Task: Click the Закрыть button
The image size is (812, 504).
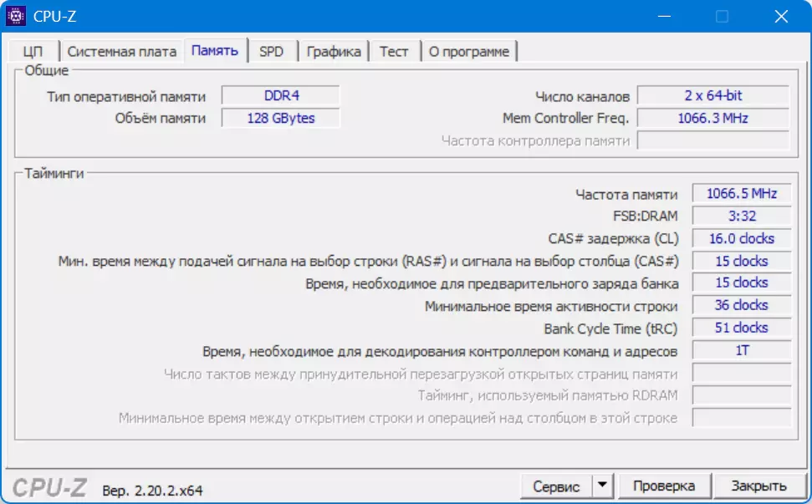Action: 759,486
